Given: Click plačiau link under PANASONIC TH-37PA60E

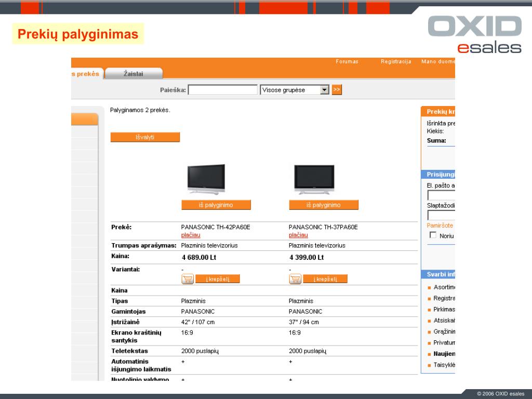Looking at the screenshot, I should (298, 235).
